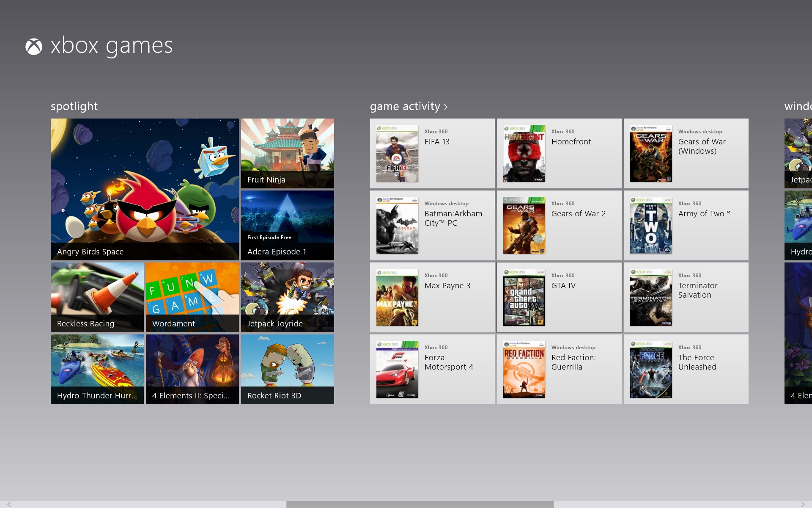Open the cut-off 4 Elements tile at right edge
The width and height of the screenshot is (812, 508).
coord(798,333)
